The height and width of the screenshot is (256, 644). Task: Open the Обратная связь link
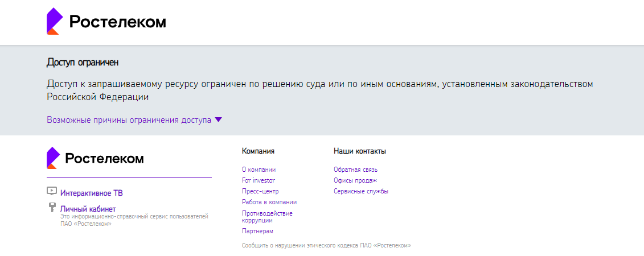click(356, 170)
